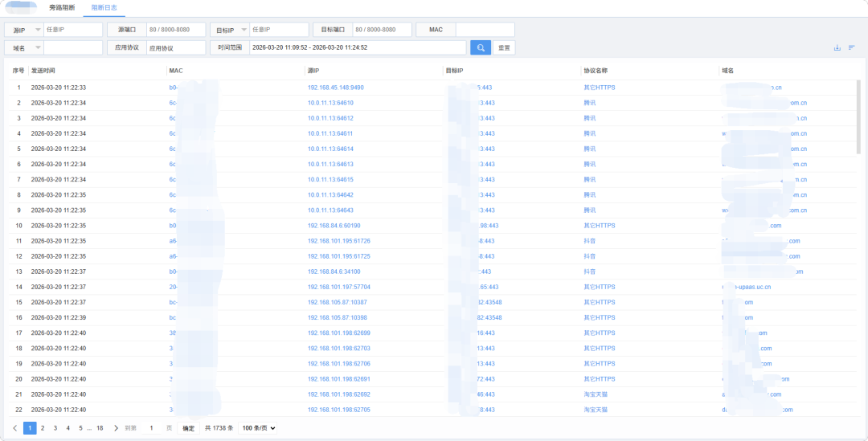868x441 pixels.
Task: Click source IP 192.168.84.6:34100
Action: [334, 272]
